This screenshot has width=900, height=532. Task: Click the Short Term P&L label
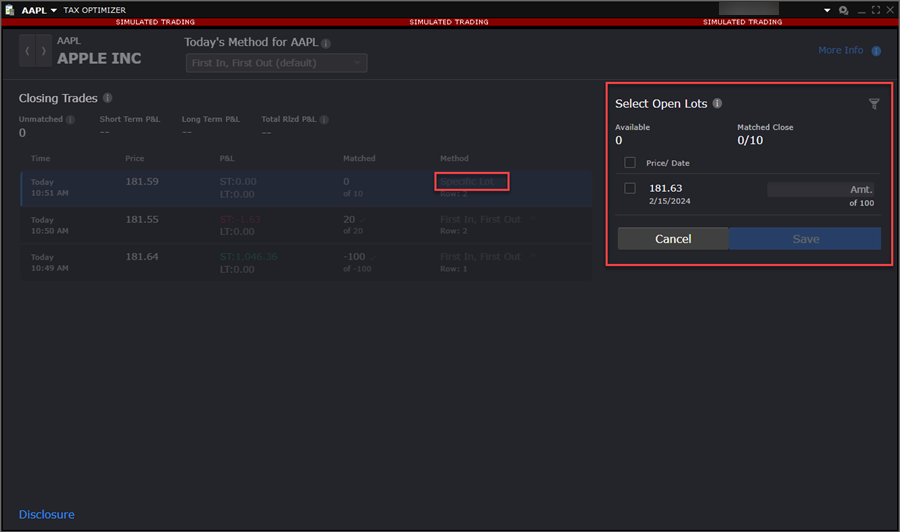130,119
